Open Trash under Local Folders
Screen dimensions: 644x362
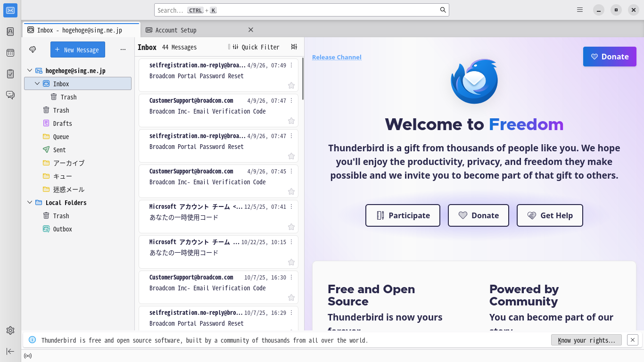point(78,215)
